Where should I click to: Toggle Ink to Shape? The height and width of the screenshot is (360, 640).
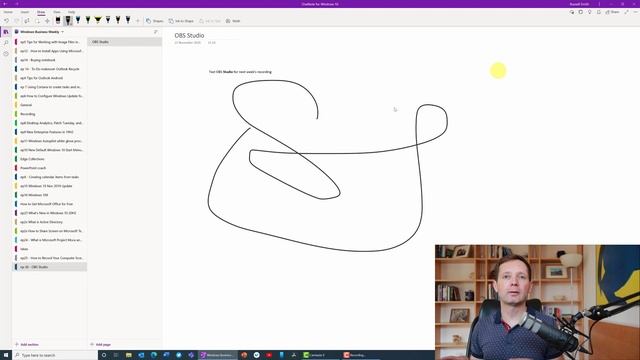pos(181,21)
